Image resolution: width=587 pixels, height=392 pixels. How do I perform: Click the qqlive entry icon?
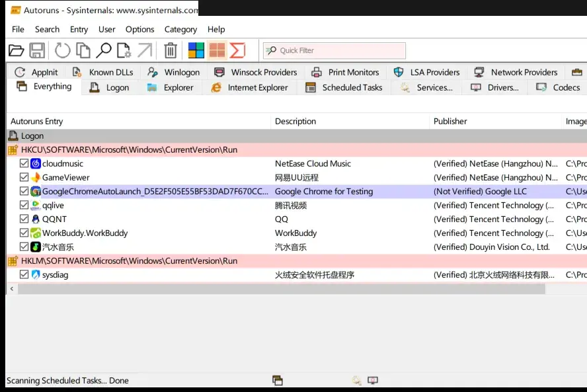36,205
